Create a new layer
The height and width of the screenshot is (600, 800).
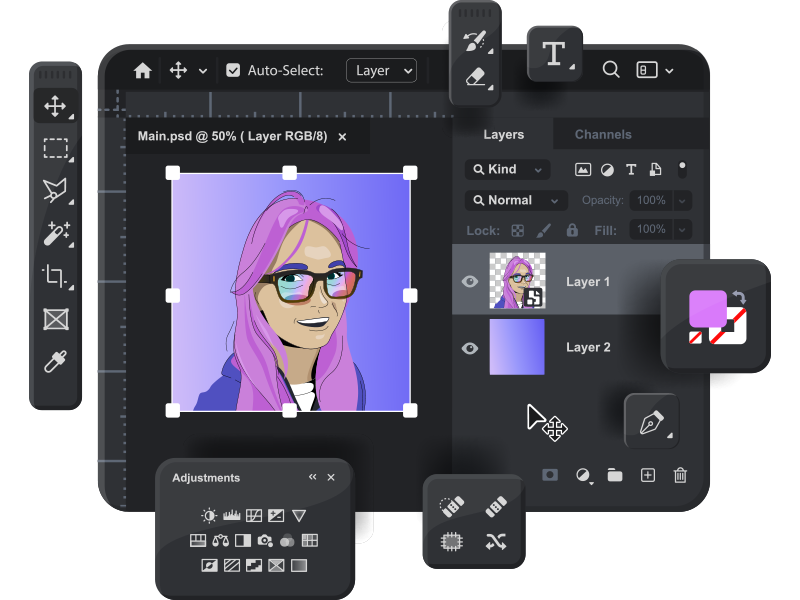[x=647, y=475]
